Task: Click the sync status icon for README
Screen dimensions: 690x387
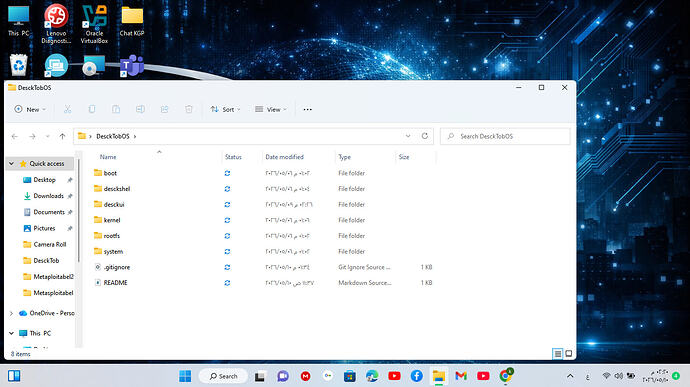Action: (228, 283)
